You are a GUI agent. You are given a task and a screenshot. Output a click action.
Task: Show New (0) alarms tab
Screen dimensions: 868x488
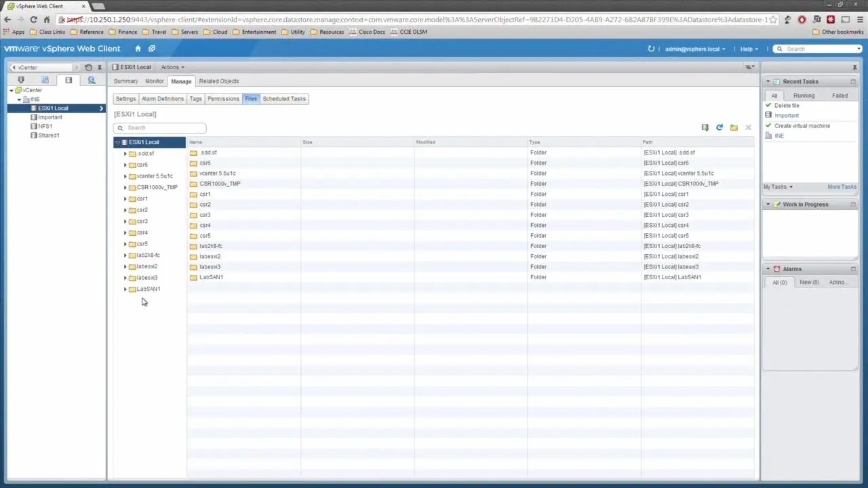809,283
